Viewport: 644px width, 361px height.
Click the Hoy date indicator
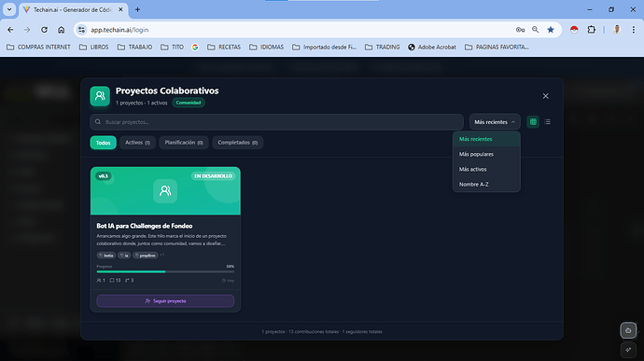[x=228, y=281]
